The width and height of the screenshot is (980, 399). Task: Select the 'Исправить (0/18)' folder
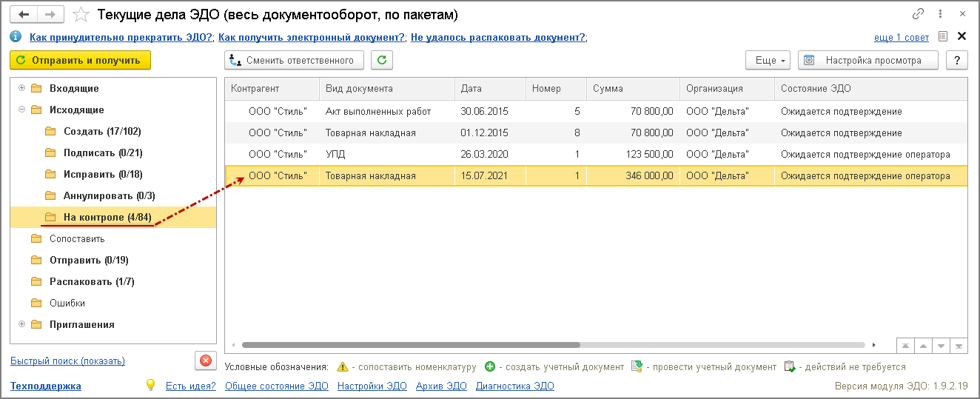113,175
